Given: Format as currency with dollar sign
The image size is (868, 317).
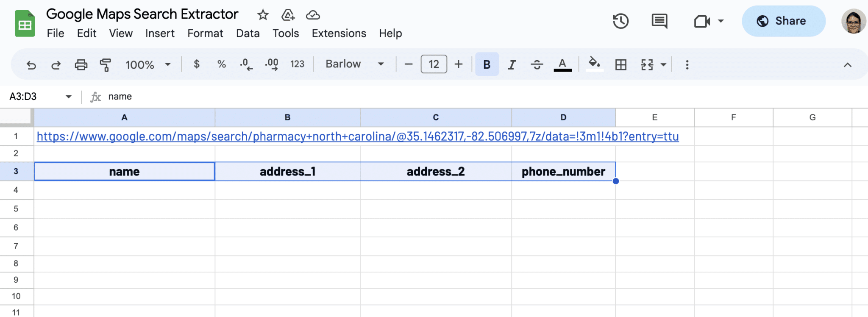Looking at the screenshot, I should click(x=197, y=64).
